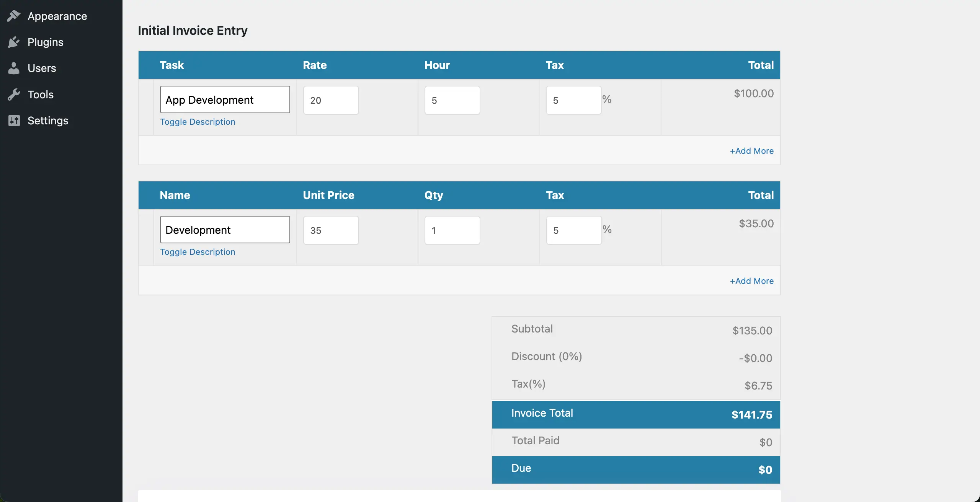This screenshot has width=980, height=502.
Task: Open the Settings menu entry
Action: coord(47,120)
